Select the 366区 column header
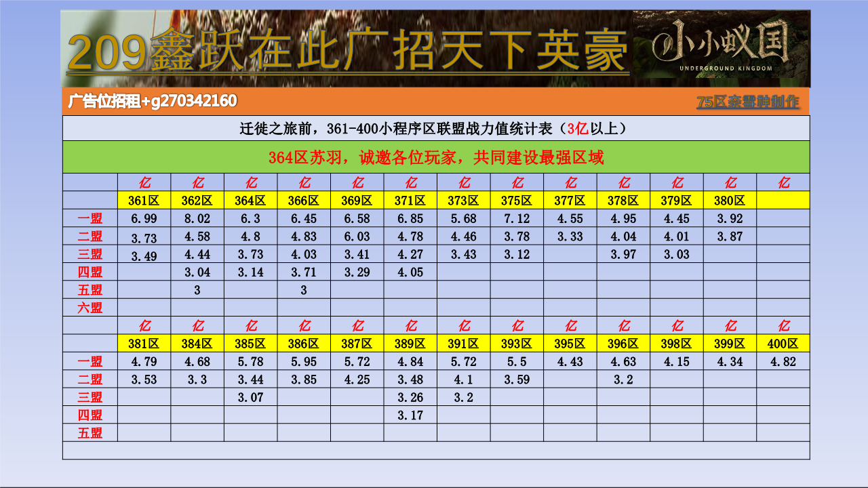This screenshot has width=868, height=488. [x=304, y=201]
